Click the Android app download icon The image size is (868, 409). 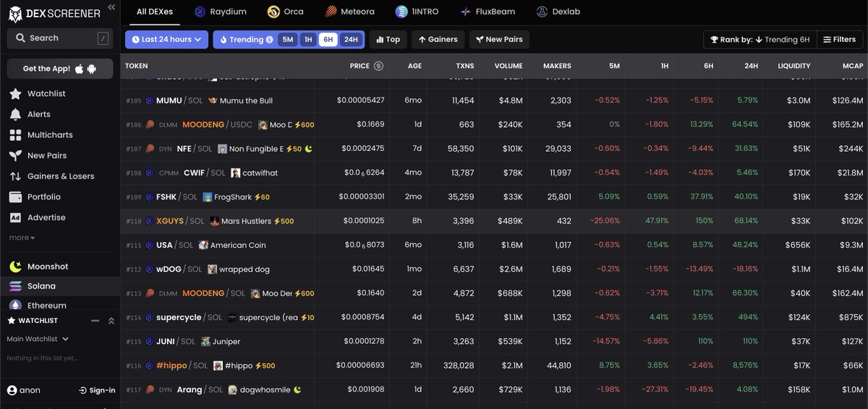pyautogui.click(x=92, y=69)
